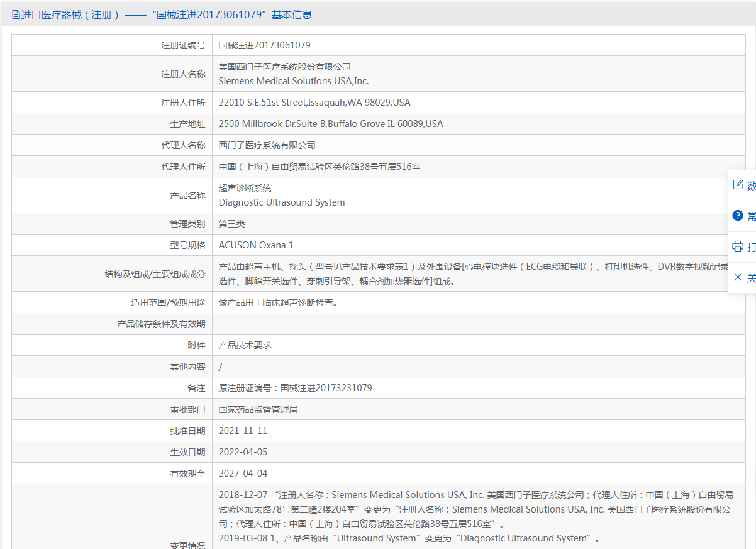Click the 2018-12-07 change record entry

tap(475, 509)
